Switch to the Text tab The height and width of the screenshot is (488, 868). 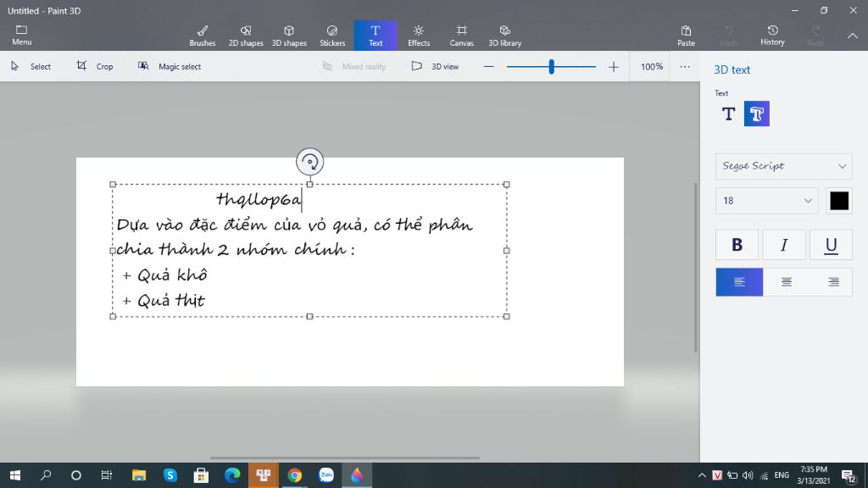pos(376,36)
